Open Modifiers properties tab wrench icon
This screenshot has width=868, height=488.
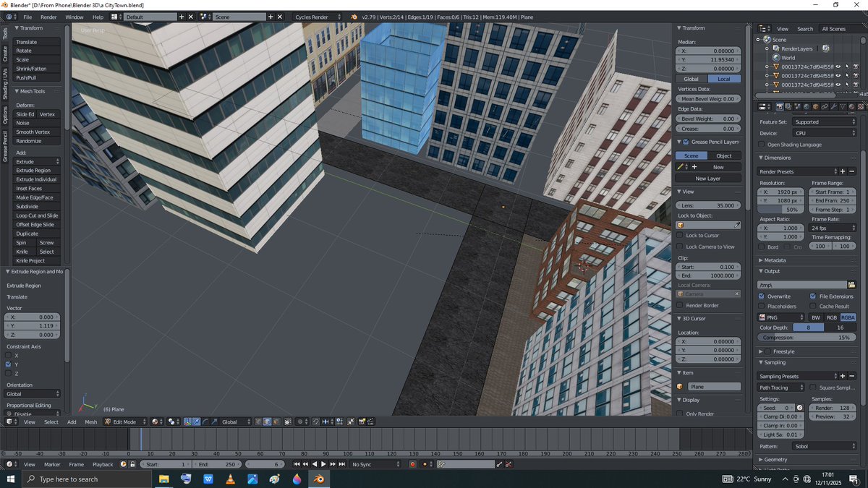click(833, 107)
